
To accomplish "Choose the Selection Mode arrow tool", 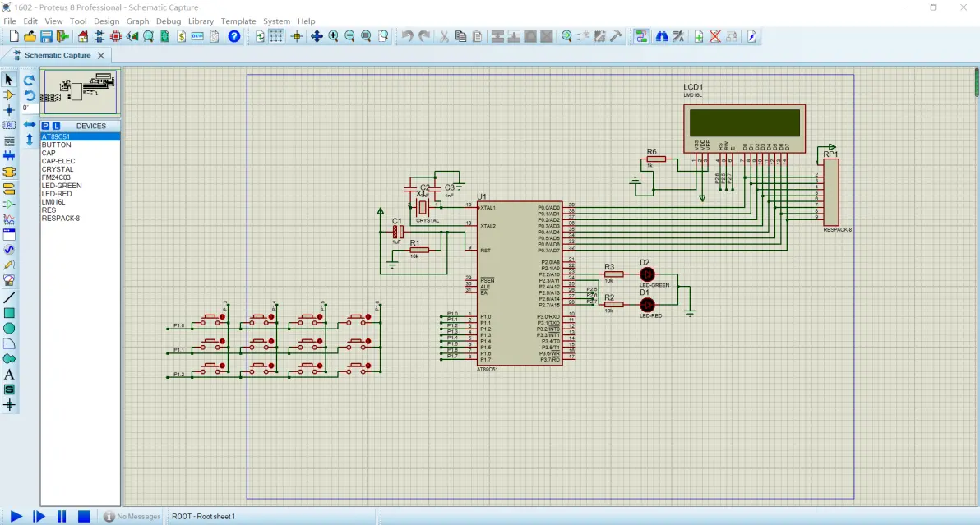I will 9,80.
